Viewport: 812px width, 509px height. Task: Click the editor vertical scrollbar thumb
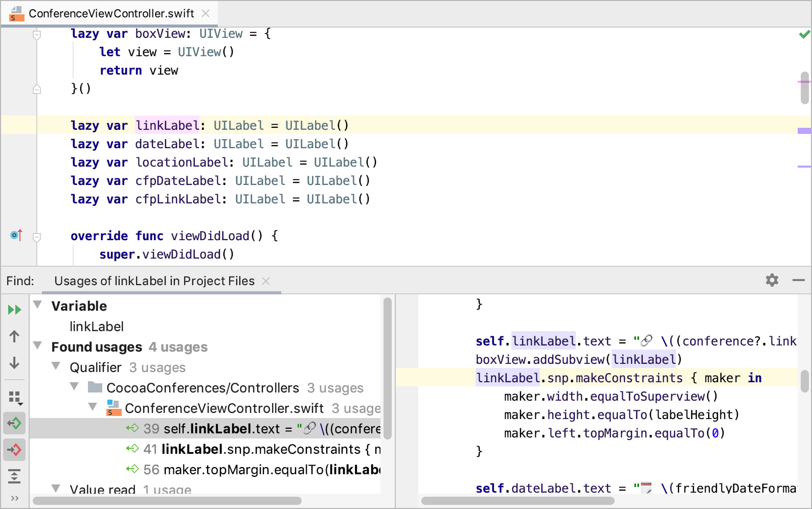tap(805, 88)
